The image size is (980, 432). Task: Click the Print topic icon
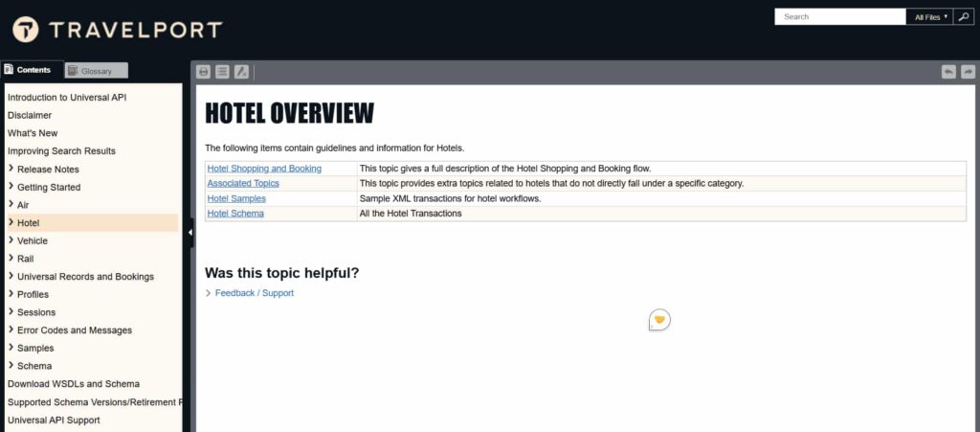(203, 72)
